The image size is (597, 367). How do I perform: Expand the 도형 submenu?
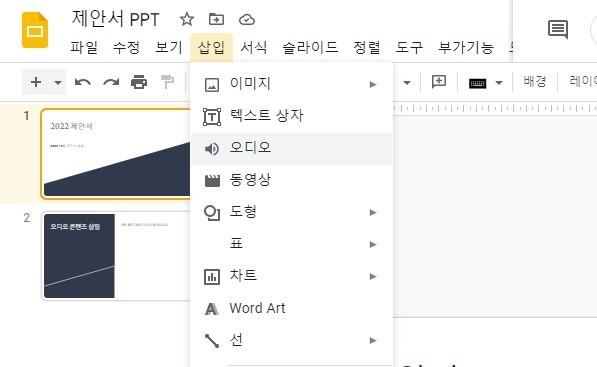(291, 212)
